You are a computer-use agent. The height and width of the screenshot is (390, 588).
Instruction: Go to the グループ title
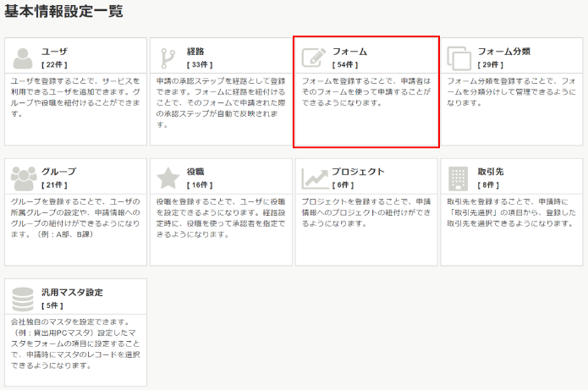58,172
